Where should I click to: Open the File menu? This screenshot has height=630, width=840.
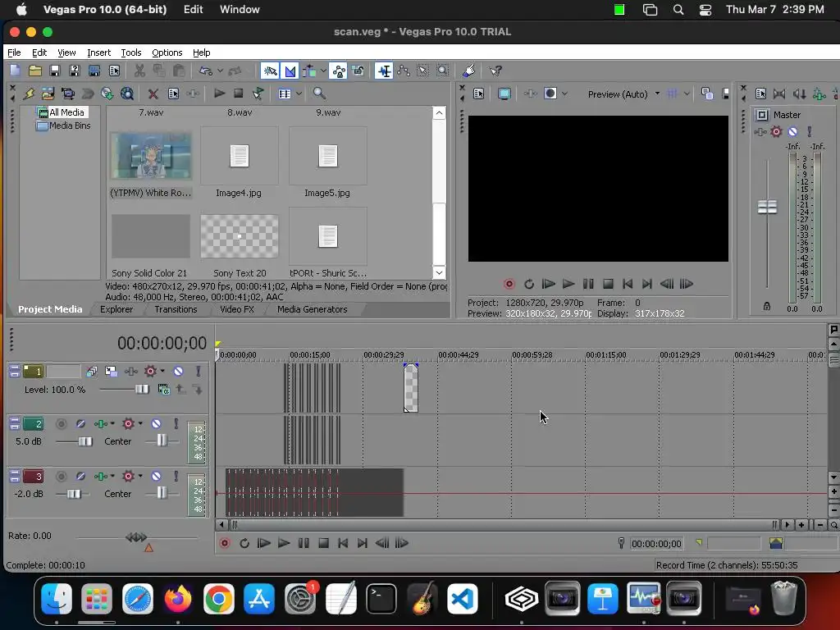[x=14, y=52]
